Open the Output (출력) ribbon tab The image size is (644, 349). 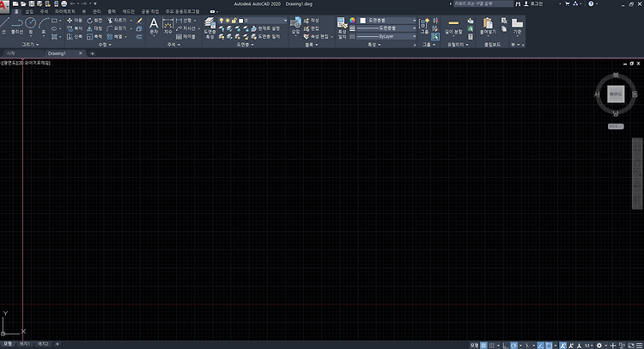click(112, 11)
